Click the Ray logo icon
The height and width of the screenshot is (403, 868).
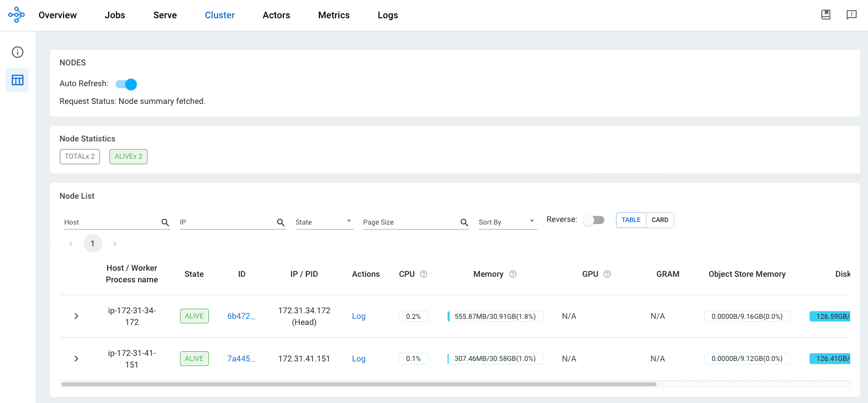tap(16, 15)
